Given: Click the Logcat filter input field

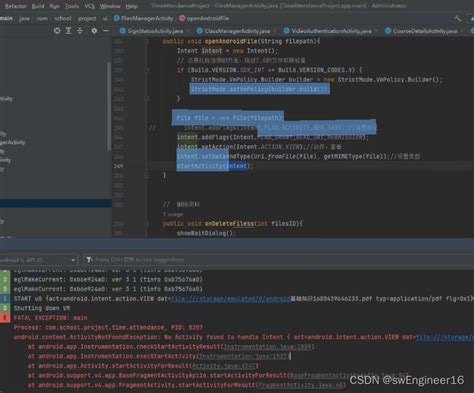Looking at the screenshot, I should (280, 260).
